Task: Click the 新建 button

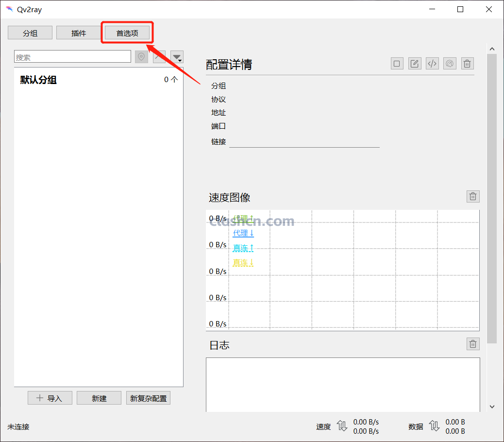Action: 99,398
